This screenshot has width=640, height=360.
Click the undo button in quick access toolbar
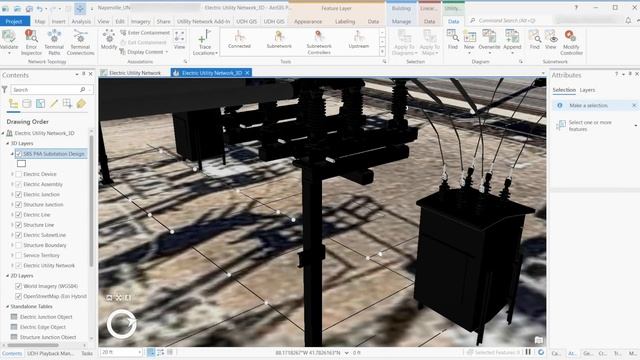tap(39, 8)
